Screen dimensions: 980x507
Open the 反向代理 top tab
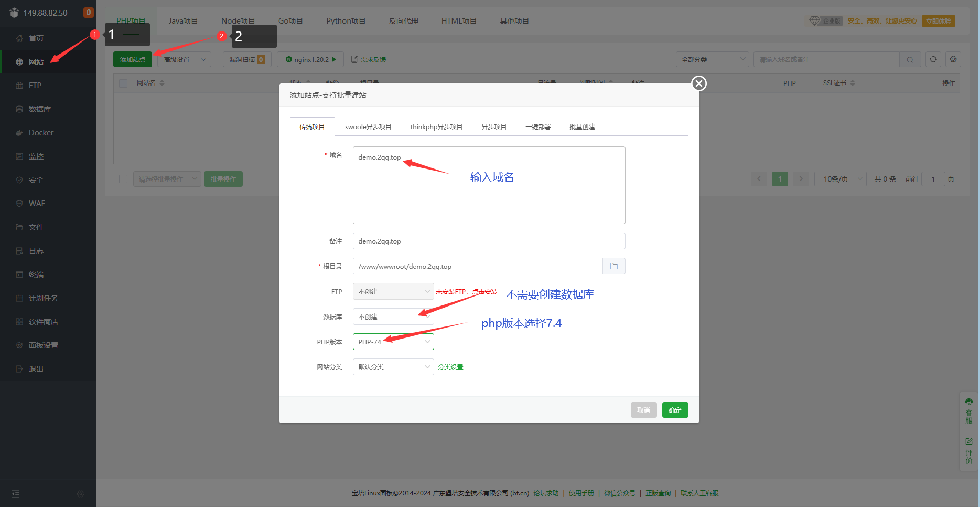click(x=403, y=21)
